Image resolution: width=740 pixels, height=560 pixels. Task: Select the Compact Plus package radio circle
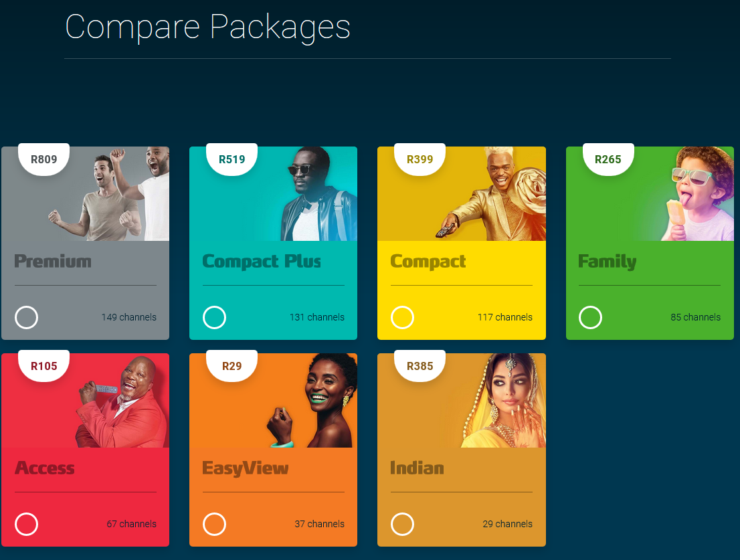[214, 318]
